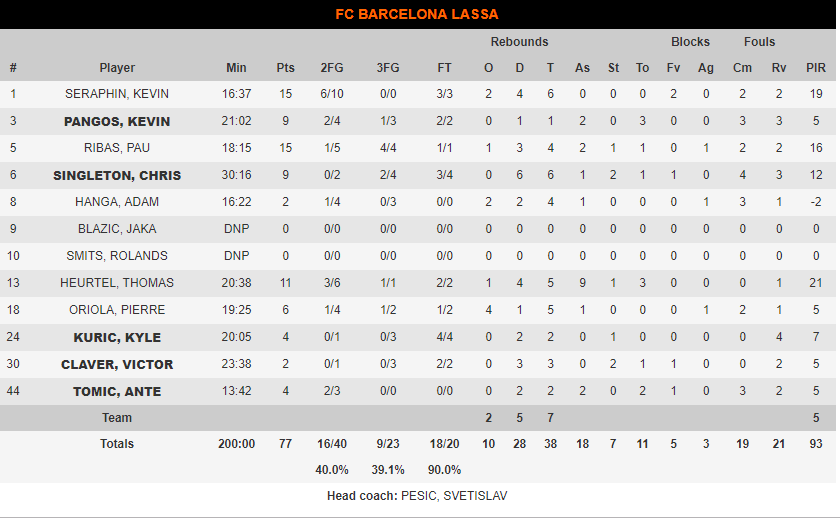Screen dimensions: 840x518
Task: Select the RIBAS, PAU row name
Action: pos(117,148)
